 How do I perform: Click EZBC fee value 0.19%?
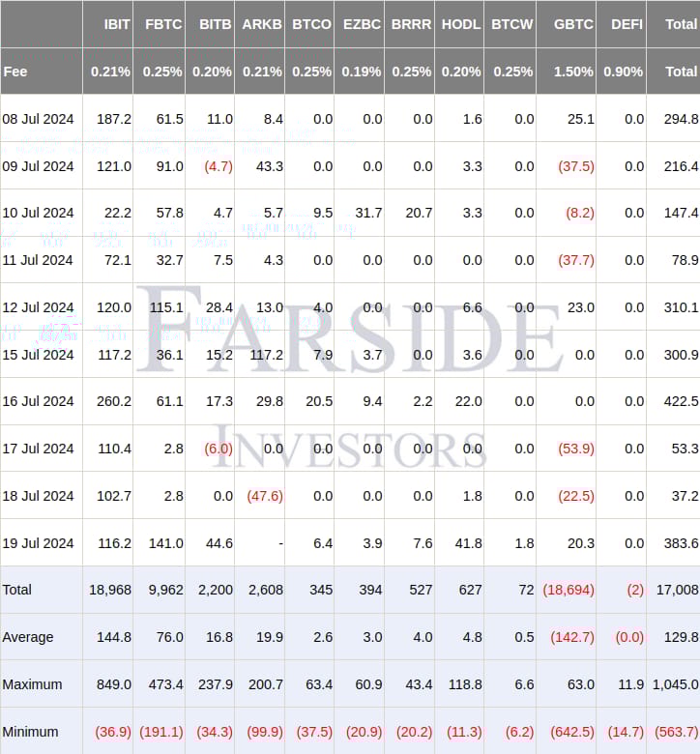tap(362, 72)
